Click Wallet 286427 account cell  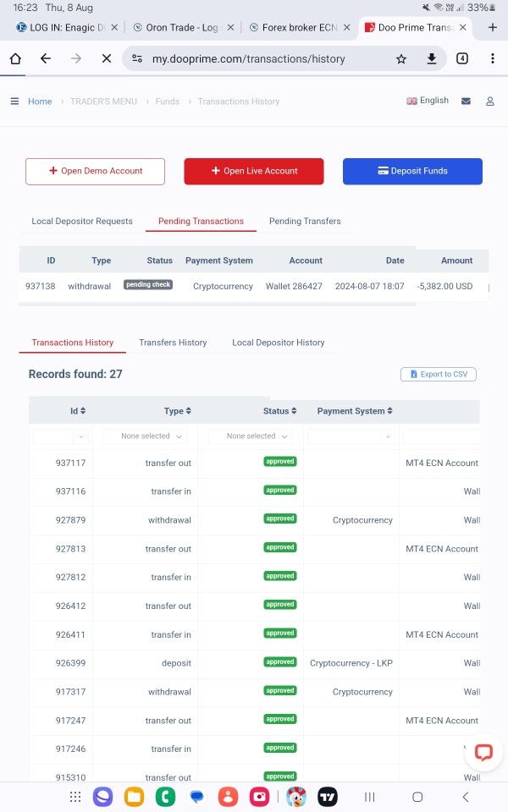(x=294, y=286)
